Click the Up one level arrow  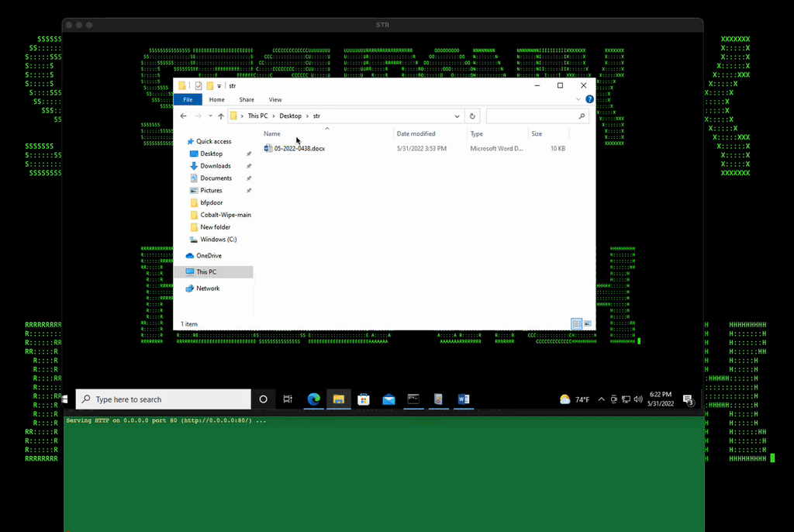click(x=221, y=116)
